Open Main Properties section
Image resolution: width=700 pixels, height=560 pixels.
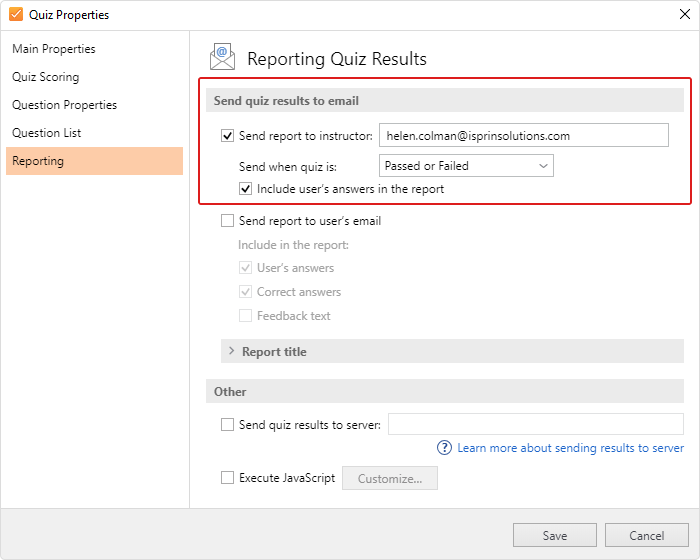click(54, 49)
